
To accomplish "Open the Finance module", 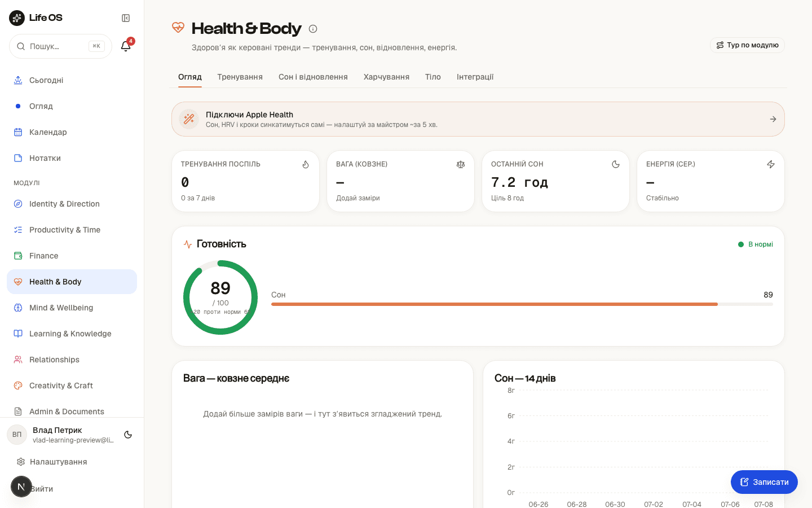I will click(x=72, y=256).
